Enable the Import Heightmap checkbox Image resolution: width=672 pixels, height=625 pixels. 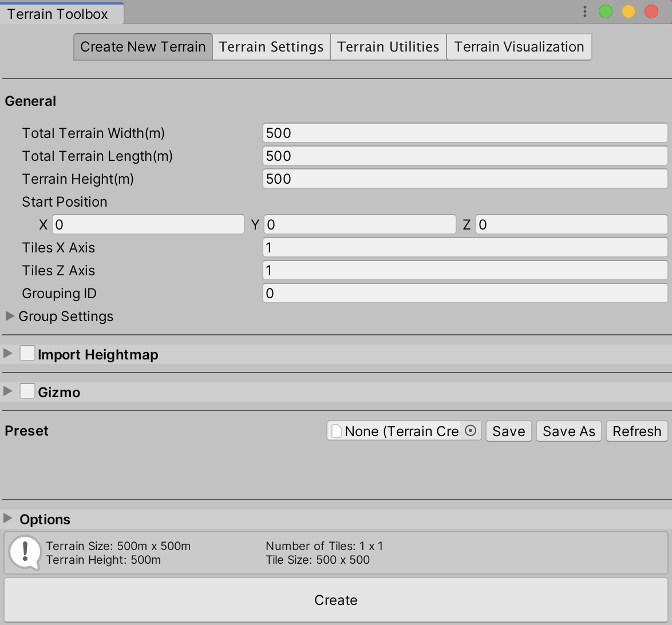[x=27, y=354]
